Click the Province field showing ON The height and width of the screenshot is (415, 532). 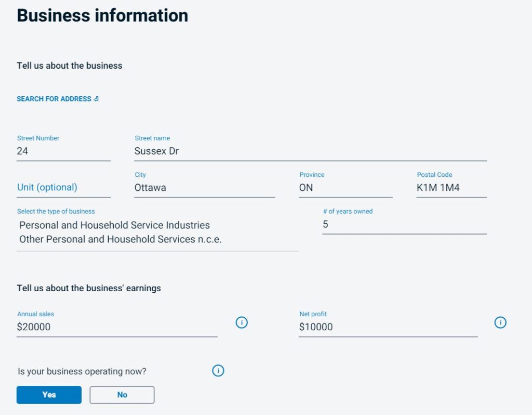345,188
